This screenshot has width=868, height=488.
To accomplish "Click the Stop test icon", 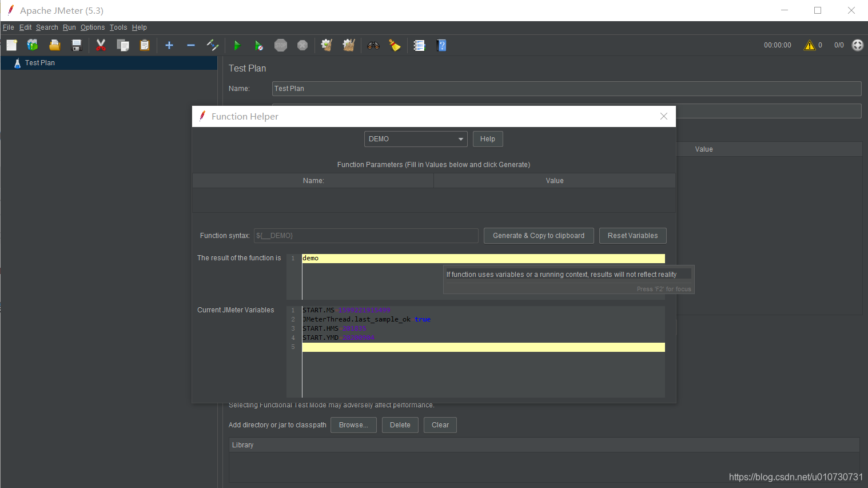I will 281,45.
